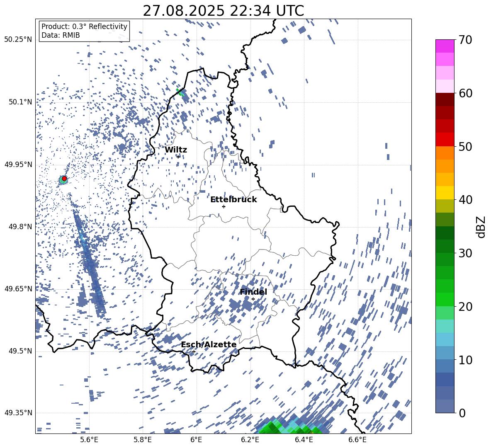Click the 6°E longitude label

click(x=196, y=440)
